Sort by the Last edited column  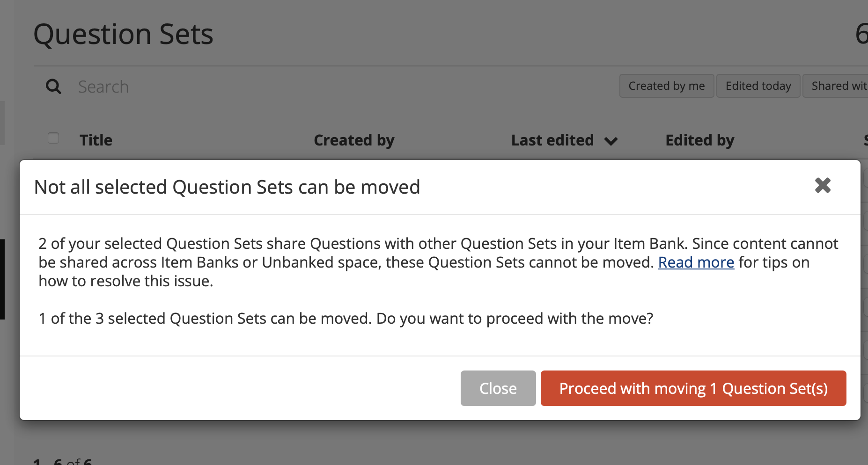pos(552,140)
